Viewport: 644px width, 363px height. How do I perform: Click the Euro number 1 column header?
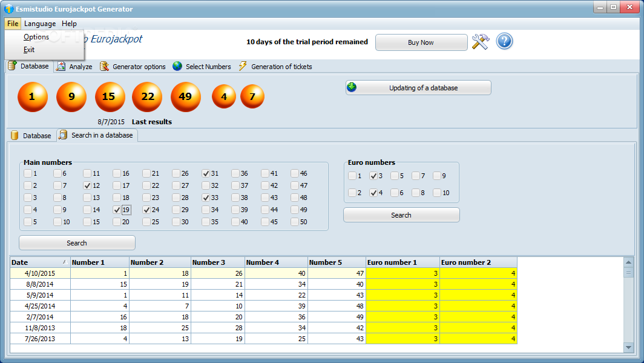tap(402, 262)
